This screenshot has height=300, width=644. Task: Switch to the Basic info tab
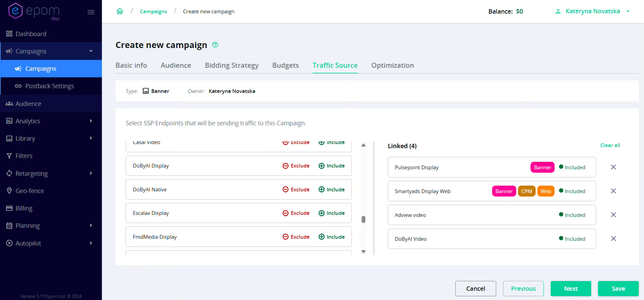pyautogui.click(x=131, y=65)
